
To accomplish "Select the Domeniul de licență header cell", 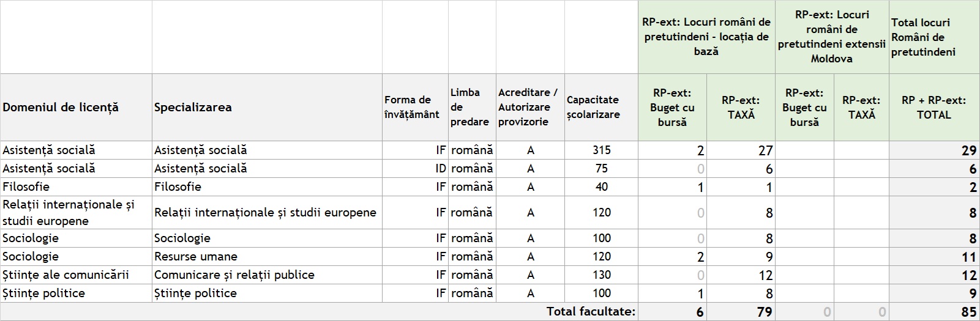I will tap(76, 107).
